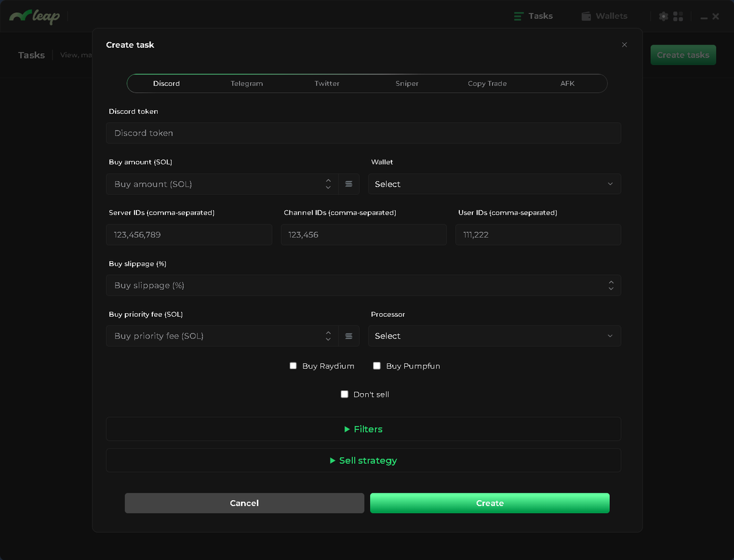Open the settings gear icon

664,17
